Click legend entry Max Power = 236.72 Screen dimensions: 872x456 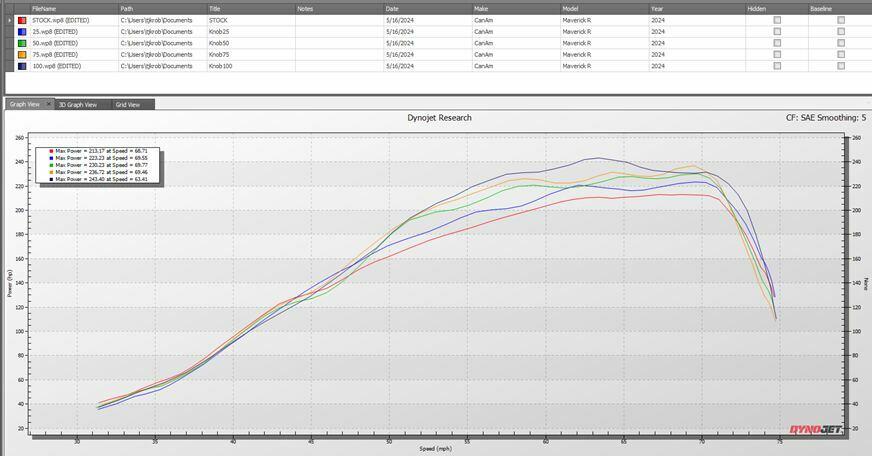coord(98,172)
